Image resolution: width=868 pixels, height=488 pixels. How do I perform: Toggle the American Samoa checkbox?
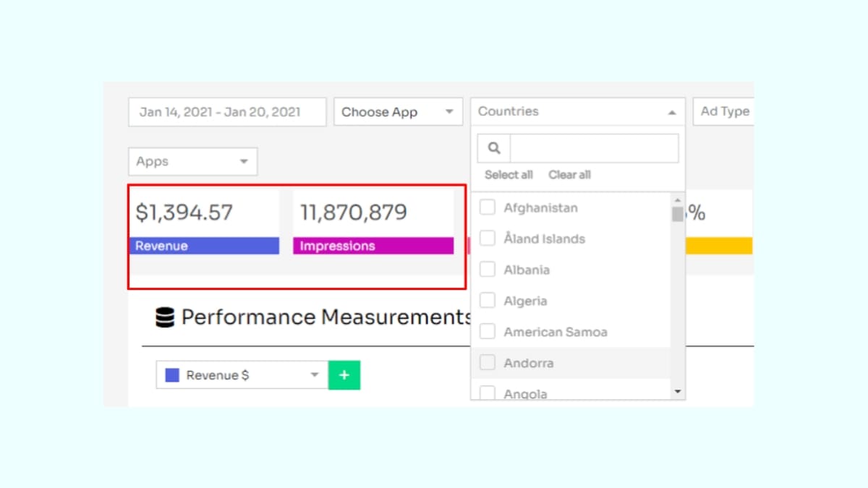pos(488,332)
